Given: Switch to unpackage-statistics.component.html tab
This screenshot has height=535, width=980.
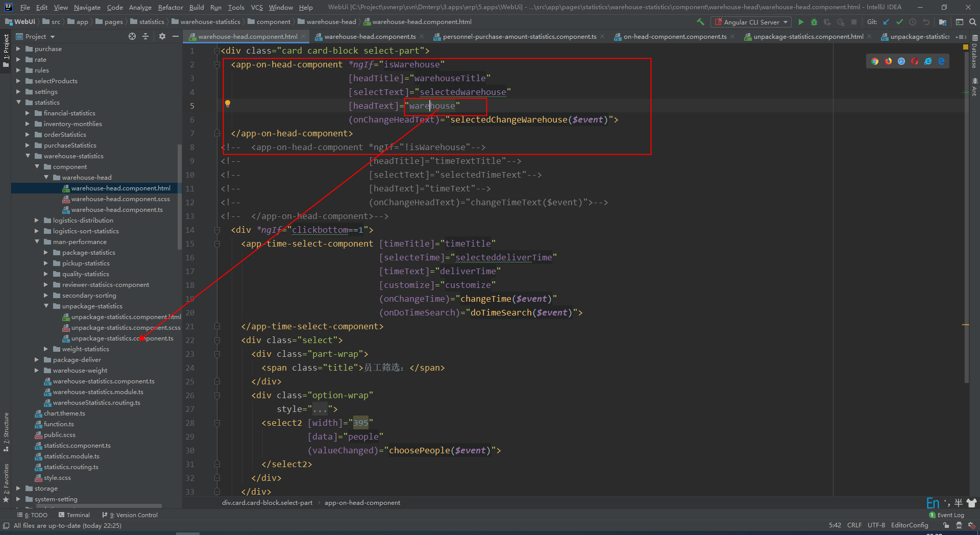Looking at the screenshot, I should click(808, 36).
